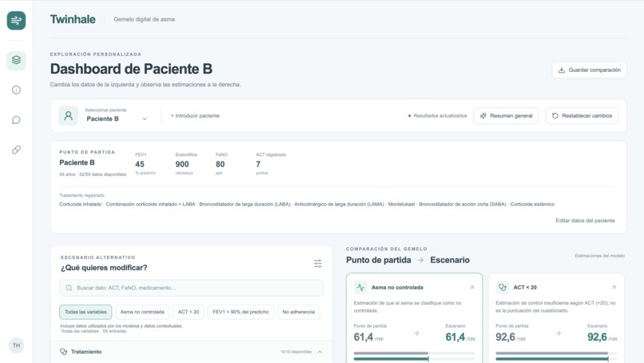644x363 pixels.
Task: Click the Resultados actualizados status
Action: [437, 115]
